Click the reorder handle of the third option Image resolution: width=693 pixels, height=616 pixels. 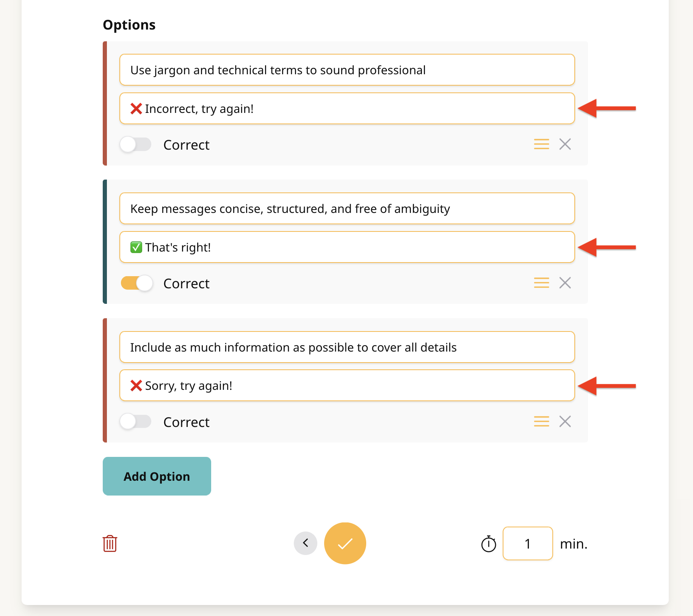click(x=541, y=422)
